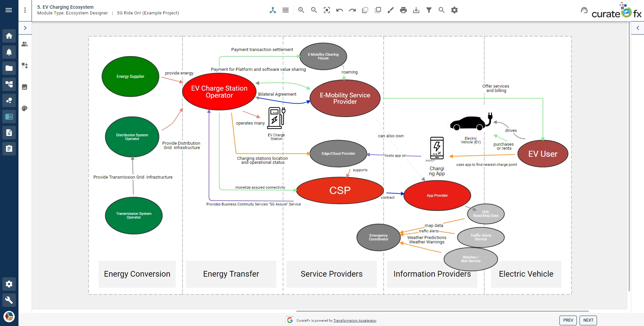Screen dimensions: 644x326
Task: Select the Traffic Alerts Service node
Action: 481,237
